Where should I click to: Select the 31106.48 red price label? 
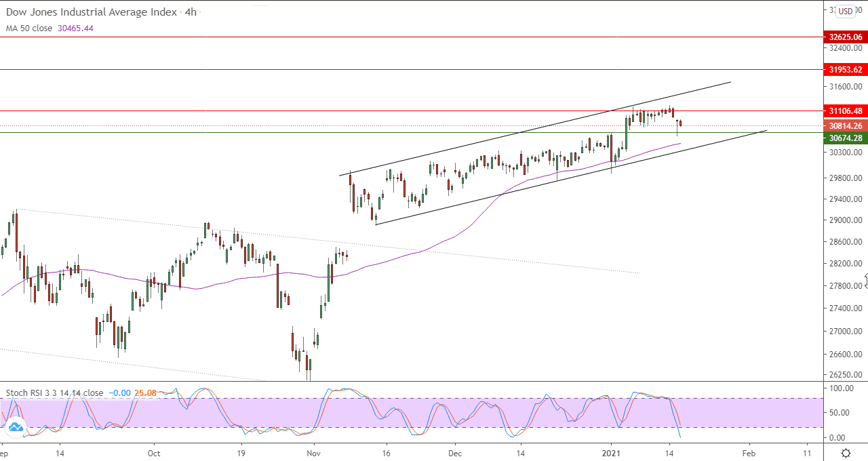[845, 111]
